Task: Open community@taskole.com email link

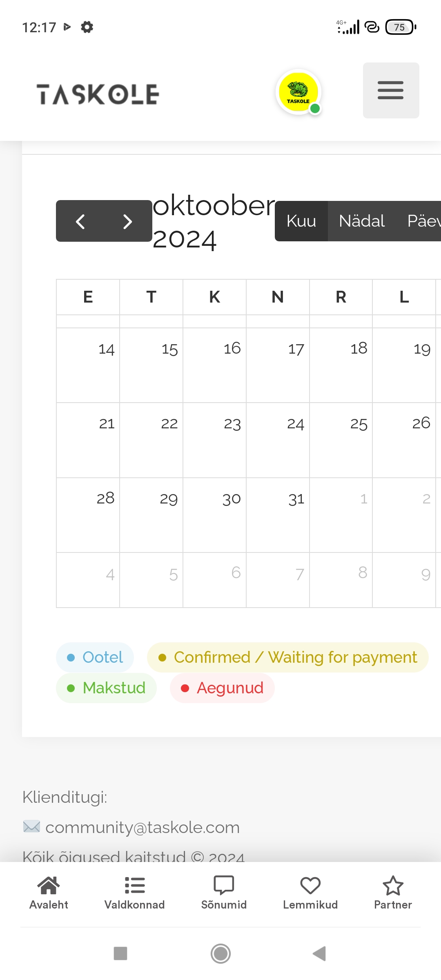Action: pyautogui.click(x=143, y=827)
